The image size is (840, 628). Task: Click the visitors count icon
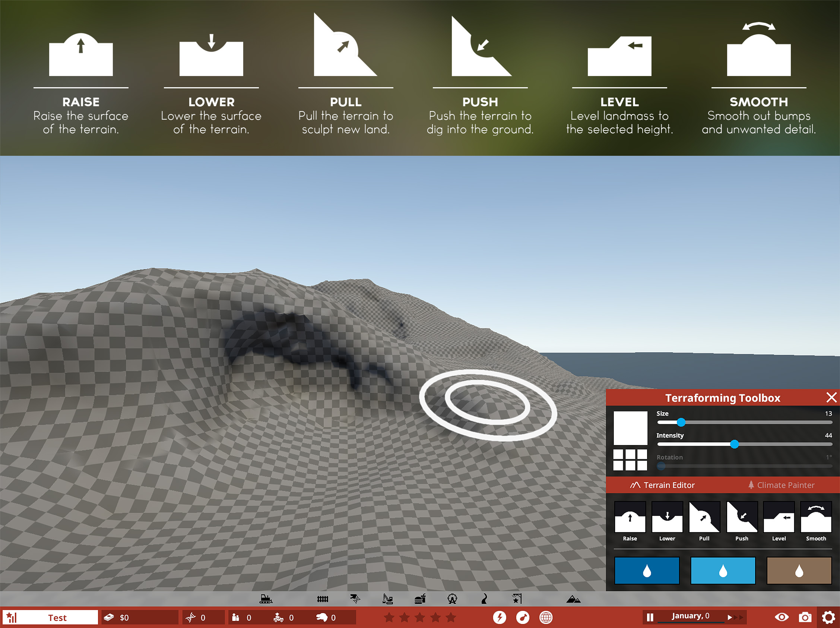[x=235, y=617]
